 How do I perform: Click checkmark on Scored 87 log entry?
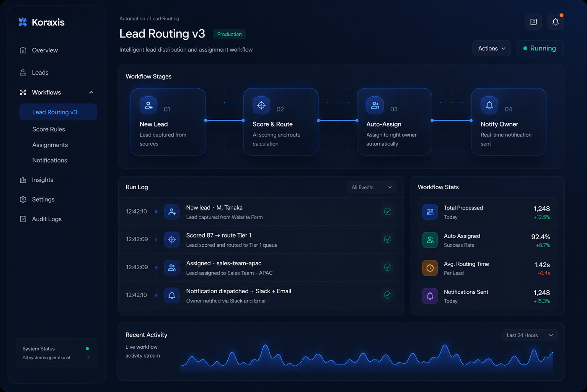pyautogui.click(x=387, y=239)
